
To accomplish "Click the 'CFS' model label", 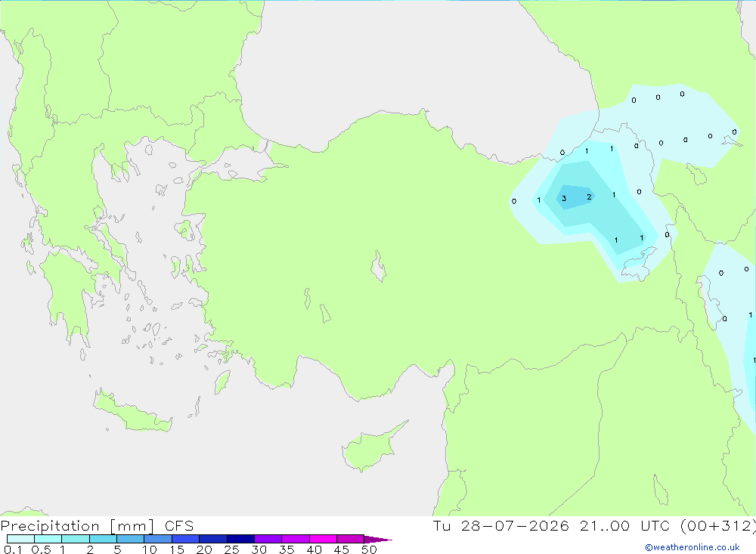I will pyautogui.click(x=179, y=526).
